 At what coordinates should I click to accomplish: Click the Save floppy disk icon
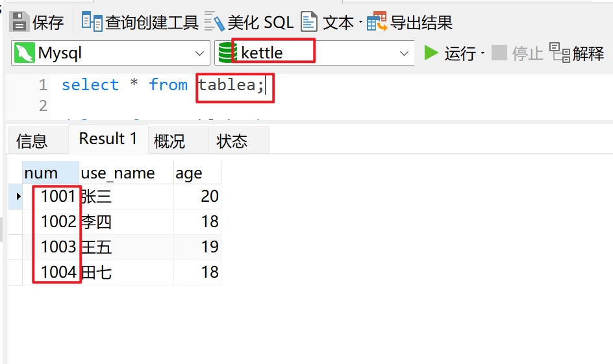tap(19, 21)
